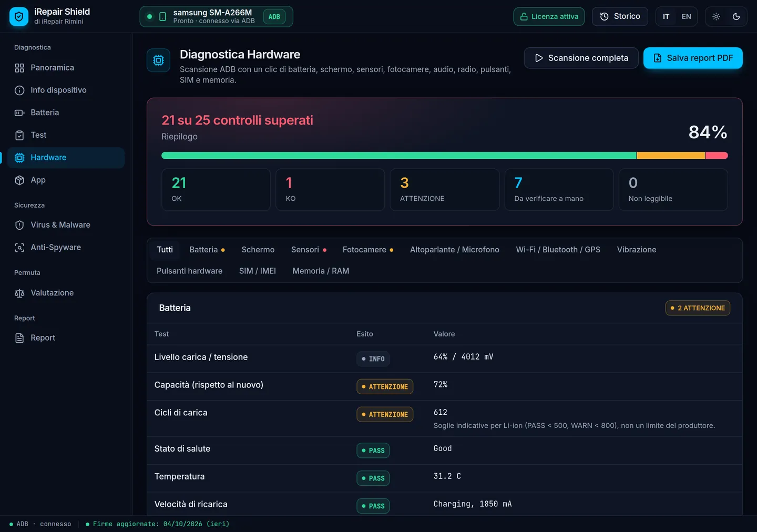The image size is (757, 532).
Task: Open App box icon in sidebar
Action: point(19,180)
